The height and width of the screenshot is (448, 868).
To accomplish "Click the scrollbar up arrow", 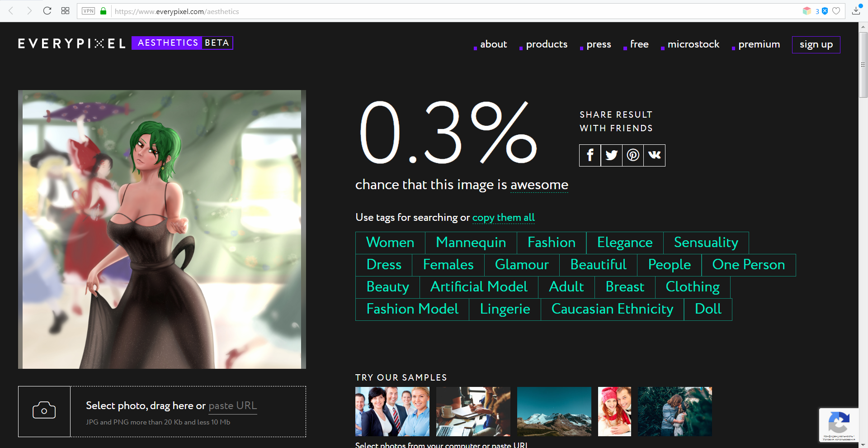I will click(x=863, y=26).
